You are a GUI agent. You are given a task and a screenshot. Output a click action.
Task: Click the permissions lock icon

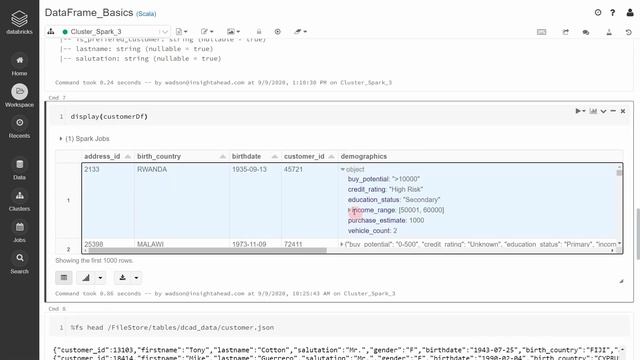pyautogui.click(x=259, y=31)
